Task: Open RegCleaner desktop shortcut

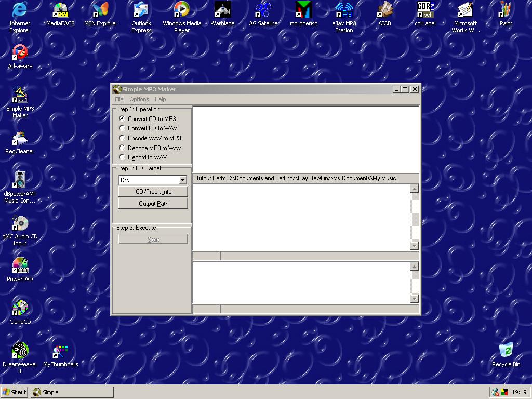Action: click(20, 138)
